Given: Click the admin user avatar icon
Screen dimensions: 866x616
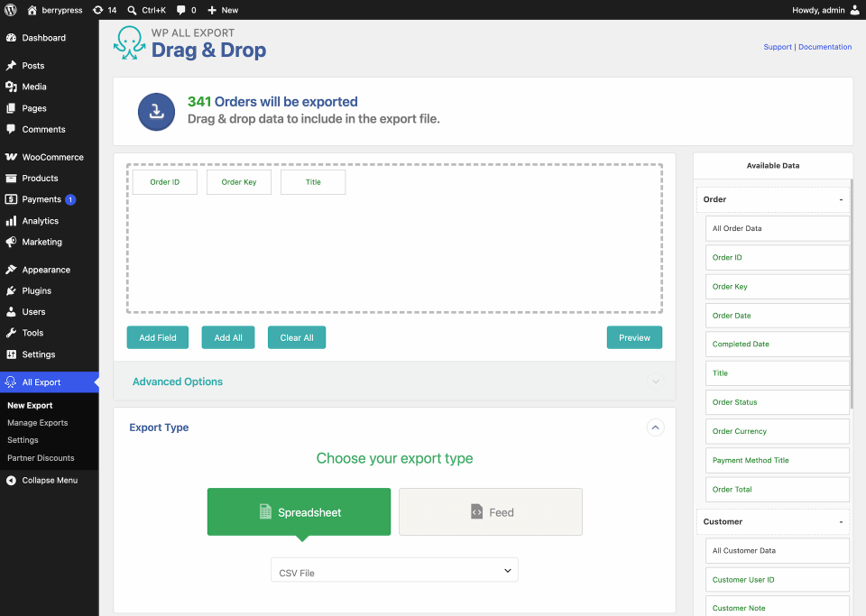Looking at the screenshot, I should coord(854,10).
